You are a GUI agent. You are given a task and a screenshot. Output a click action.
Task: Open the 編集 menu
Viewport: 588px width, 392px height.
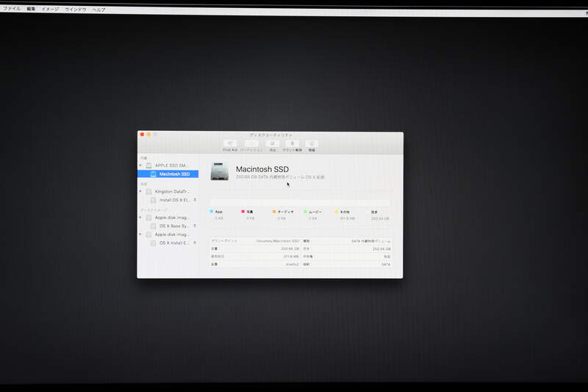click(31, 9)
